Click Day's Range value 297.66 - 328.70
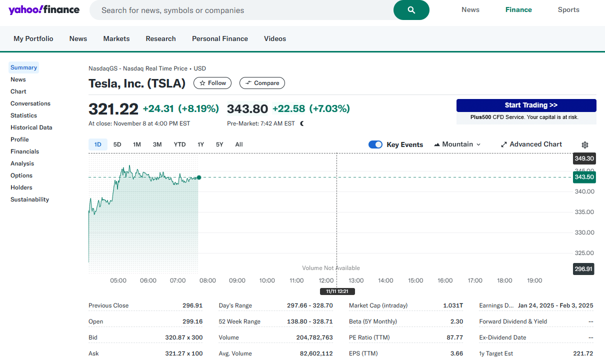Image resolution: width=605 pixels, height=364 pixels. click(310, 305)
